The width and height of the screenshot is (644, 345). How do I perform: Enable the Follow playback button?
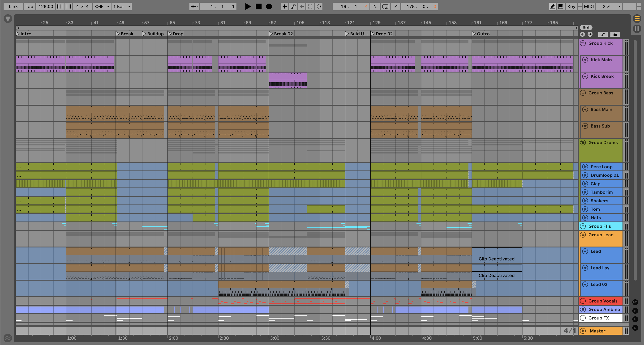[x=194, y=6]
